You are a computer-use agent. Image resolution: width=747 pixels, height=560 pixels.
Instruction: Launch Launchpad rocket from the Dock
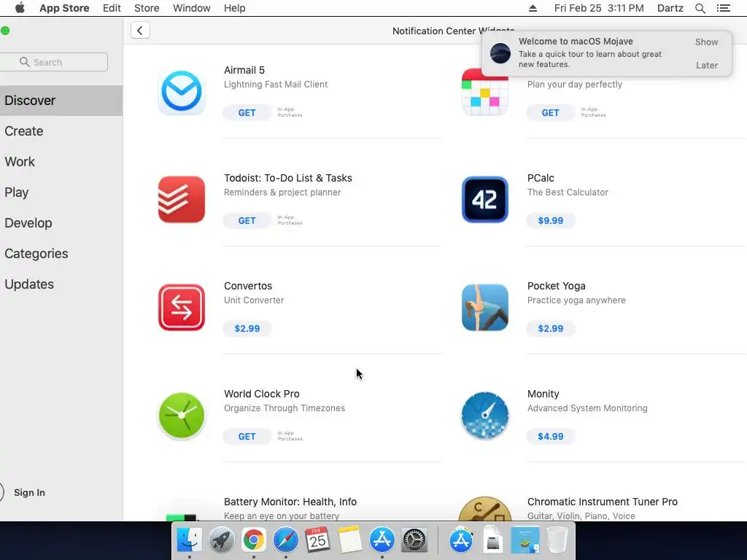[222, 540]
